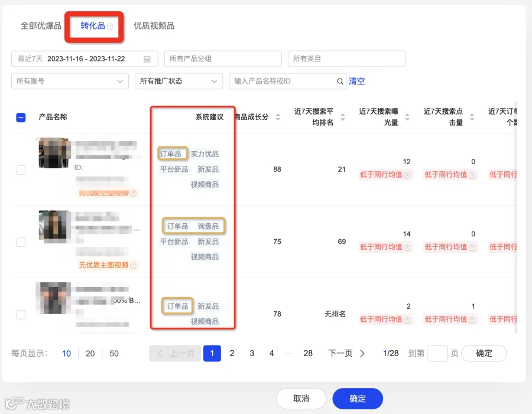Expand the 所有账号 dropdown
Viewport: 532px width, 414px height.
click(x=70, y=82)
